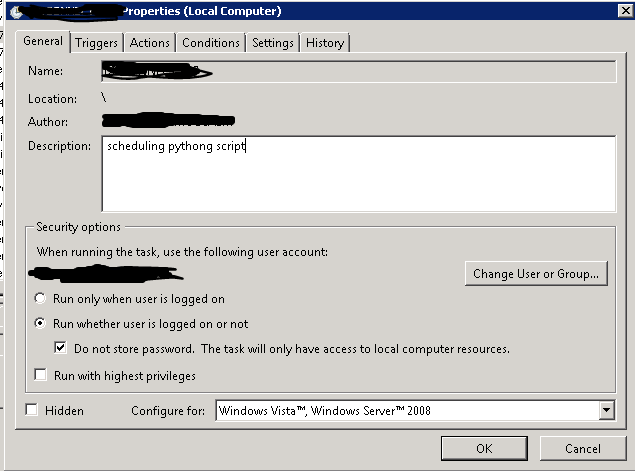Enable Run with highest privileges
The height and width of the screenshot is (471, 635).
41,376
